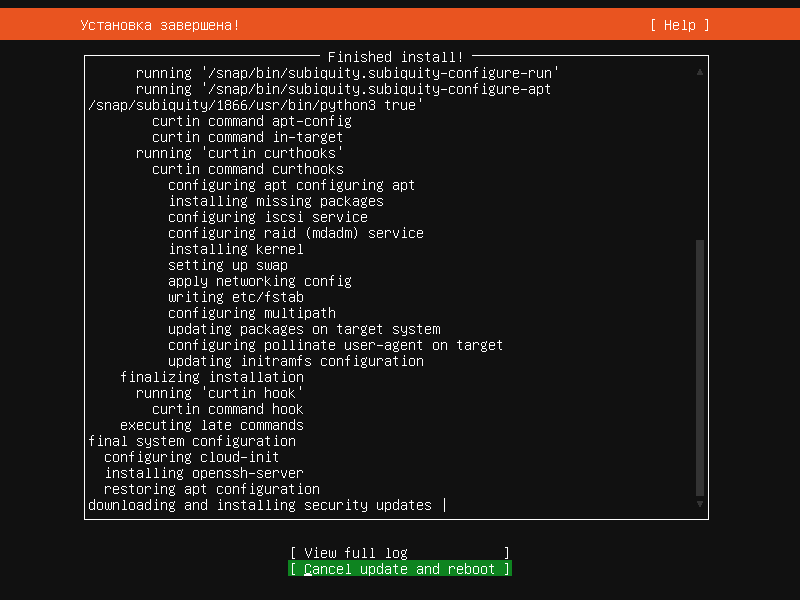Viewport: 800px width, 600px height.
Task: Open the Help menu in header
Action: pyautogui.click(x=679, y=25)
